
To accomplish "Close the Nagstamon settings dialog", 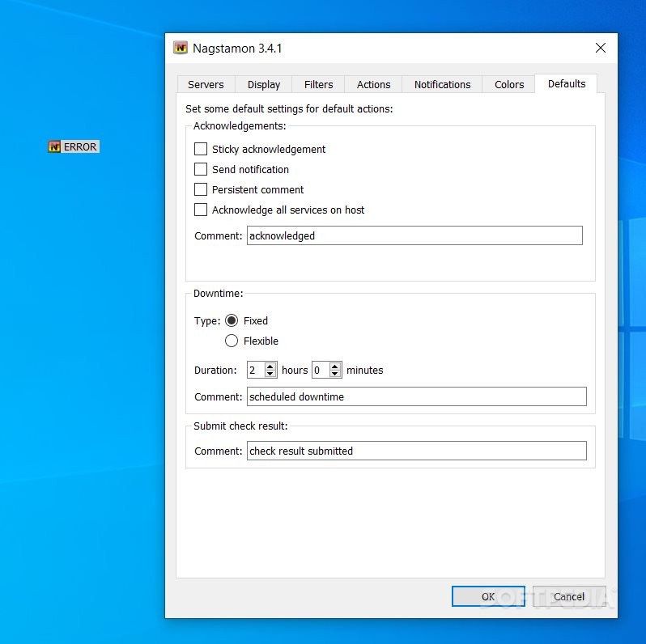I will (x=601, y=48).
